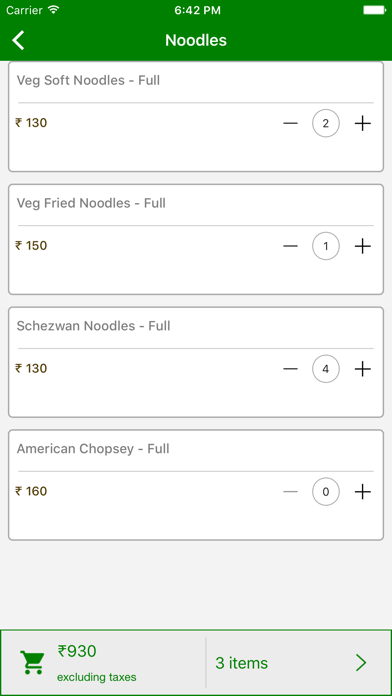Tap the dimmed minus for American Chopsey

click(x=290, y=491)
